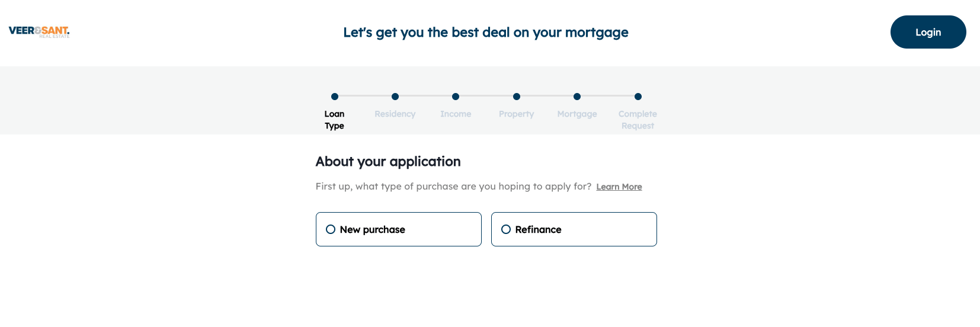980x327 pixels.
Task: Click the Residency step dot
Action: tap(395, 97)
